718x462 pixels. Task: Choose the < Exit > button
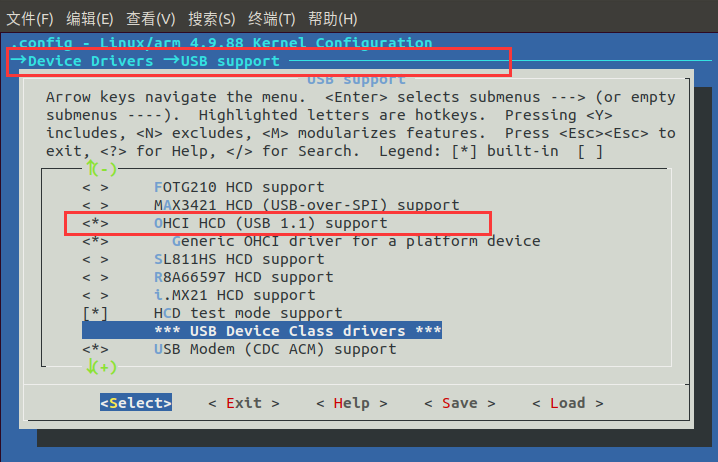tap(244, 403)
